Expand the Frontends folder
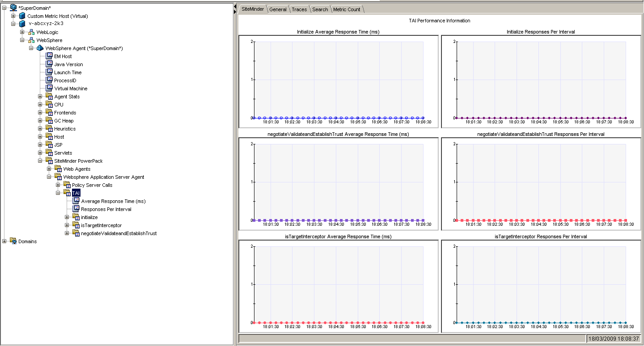644x346 pixels. 40,112
